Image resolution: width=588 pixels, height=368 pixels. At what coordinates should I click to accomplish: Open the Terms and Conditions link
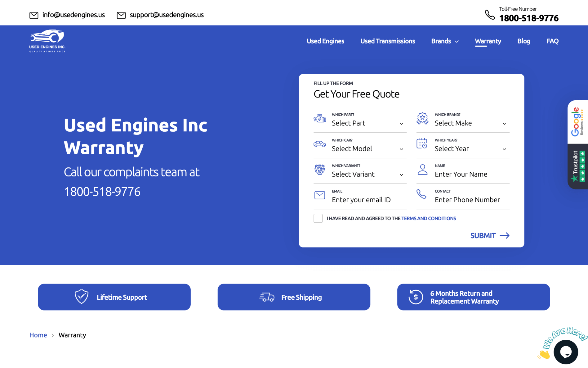(428, 219)
